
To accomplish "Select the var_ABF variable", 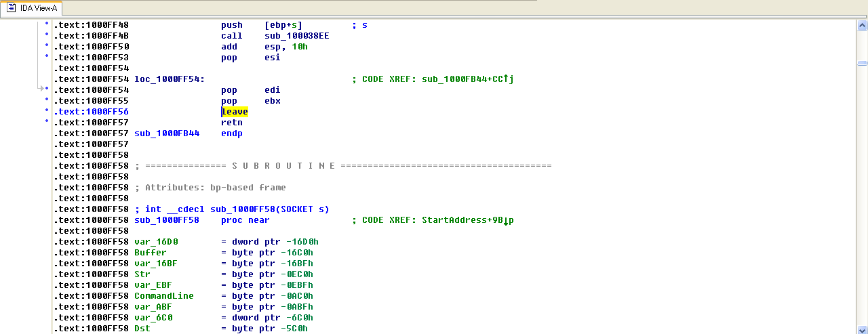I will click(x=153, y=307).
